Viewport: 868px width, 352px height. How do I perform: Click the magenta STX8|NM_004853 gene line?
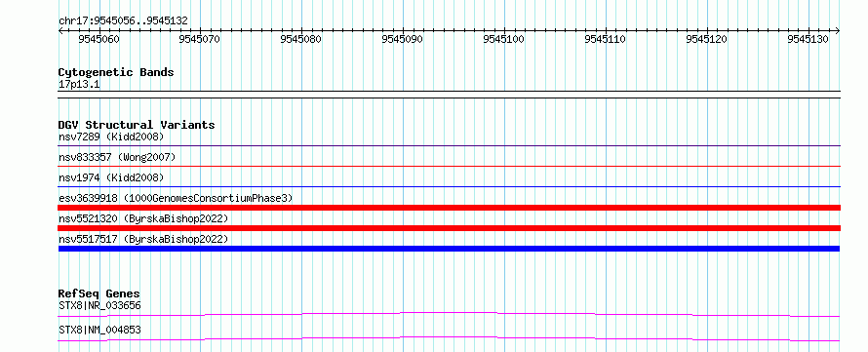point(449,338)
